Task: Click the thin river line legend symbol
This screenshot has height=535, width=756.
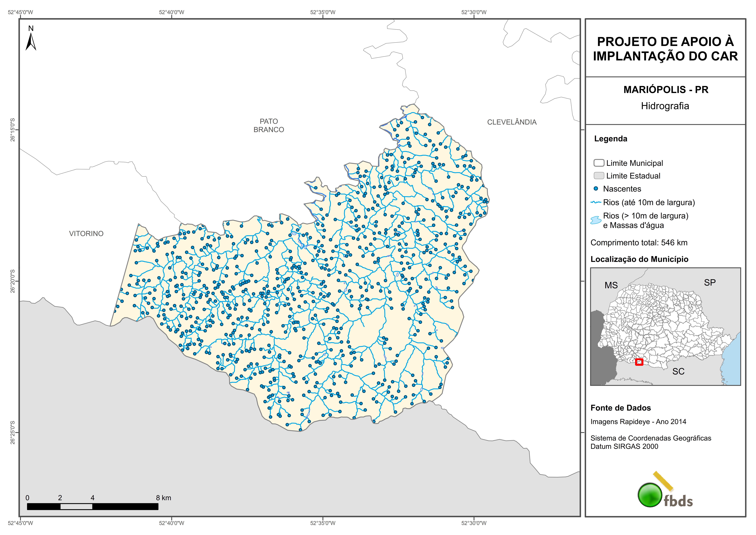Action: click(x=596, y=202)
